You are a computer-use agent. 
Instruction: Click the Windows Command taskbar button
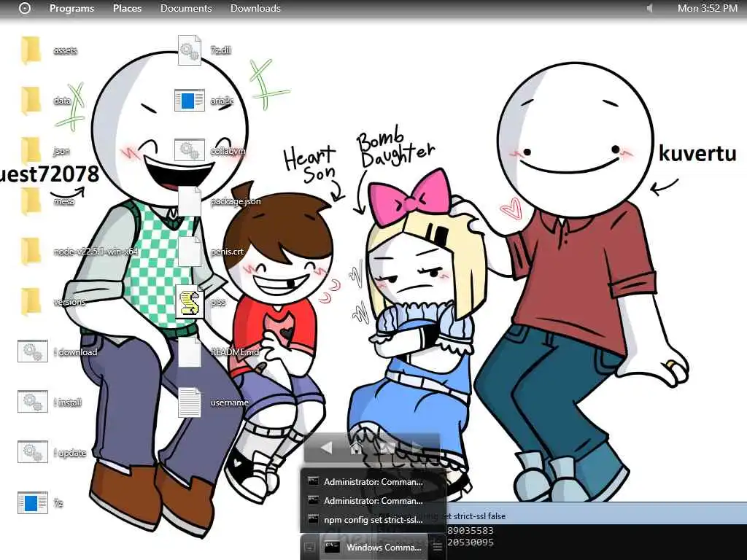[x=375, y=547]
